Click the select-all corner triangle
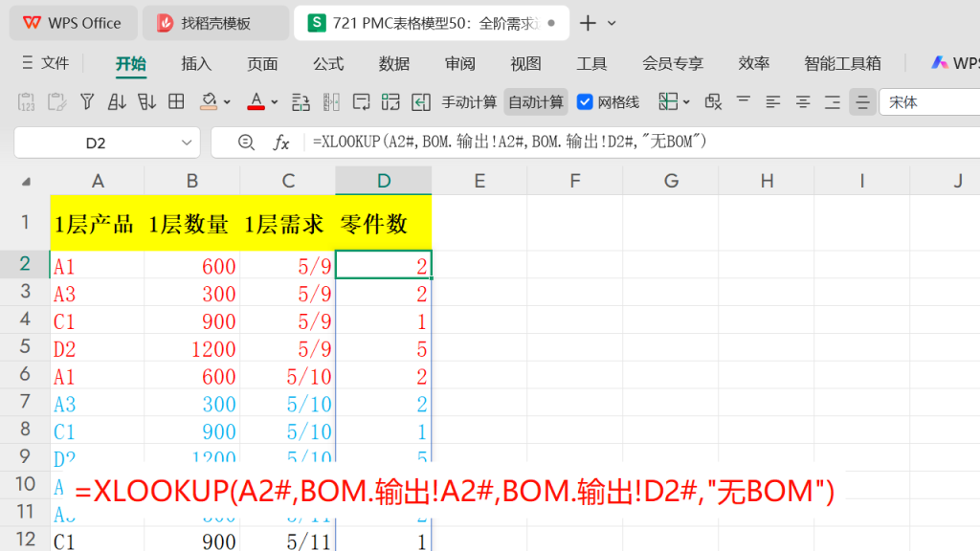This screenshot has height=551, width=980. (26, 182)
